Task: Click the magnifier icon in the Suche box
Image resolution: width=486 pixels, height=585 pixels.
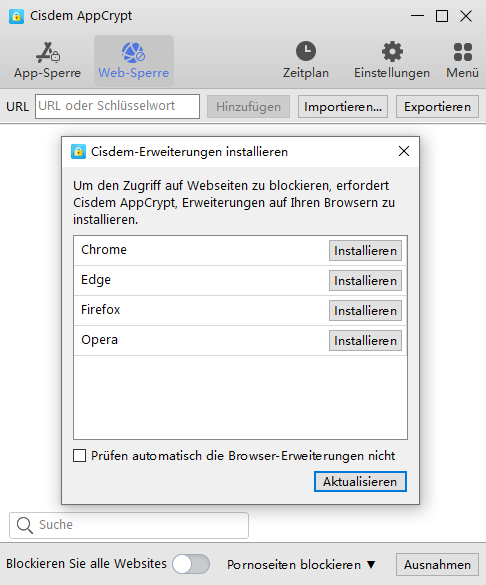Action: point(25,525)
